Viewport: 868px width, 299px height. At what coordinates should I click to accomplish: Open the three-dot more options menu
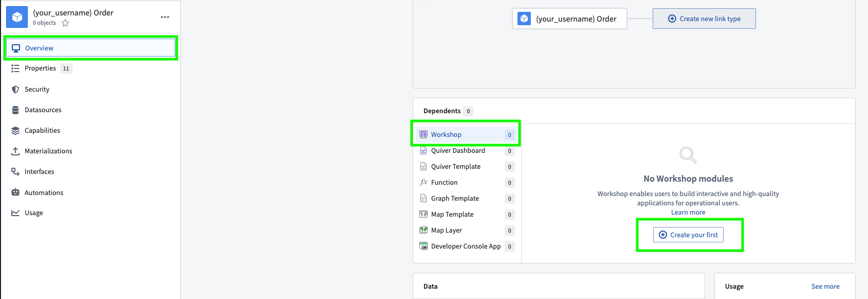[x=165, y=17]
